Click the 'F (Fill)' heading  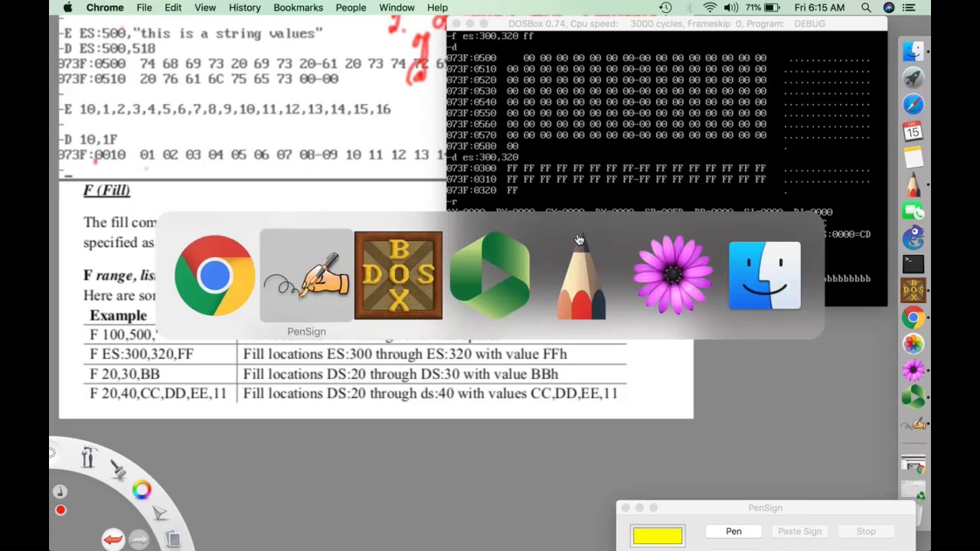point(106,190)
